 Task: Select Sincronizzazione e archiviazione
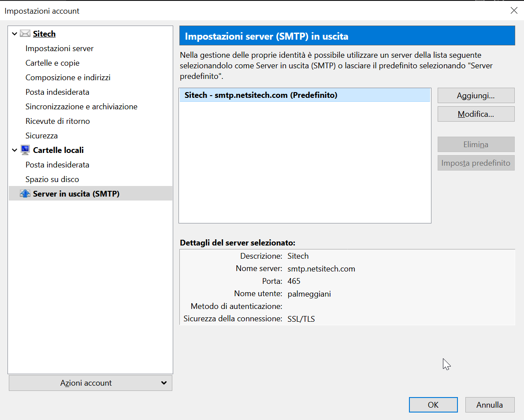coord(82,107)
